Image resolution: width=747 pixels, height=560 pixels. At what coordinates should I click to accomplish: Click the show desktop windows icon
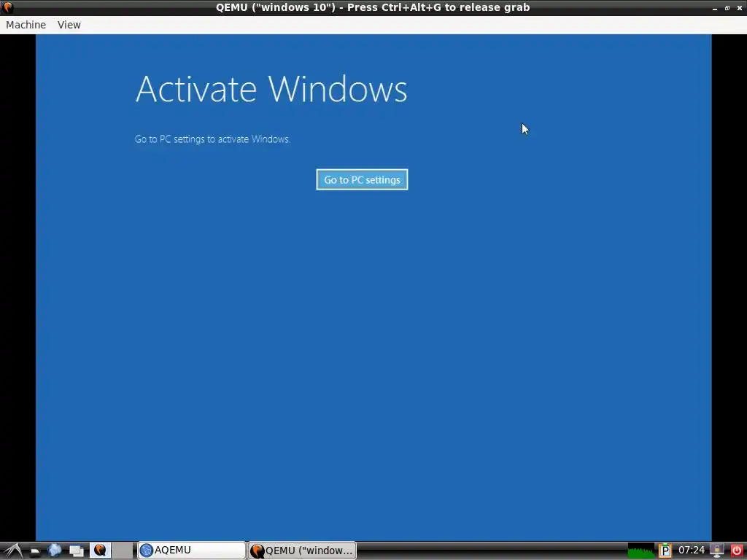(76, 551)
